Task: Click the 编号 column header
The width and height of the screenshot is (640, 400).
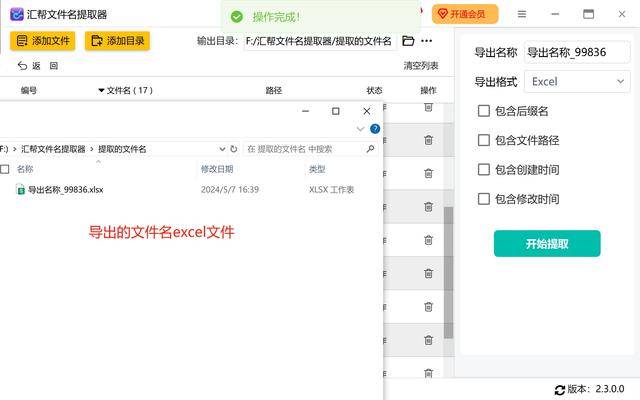Action: tap(29, 90)
